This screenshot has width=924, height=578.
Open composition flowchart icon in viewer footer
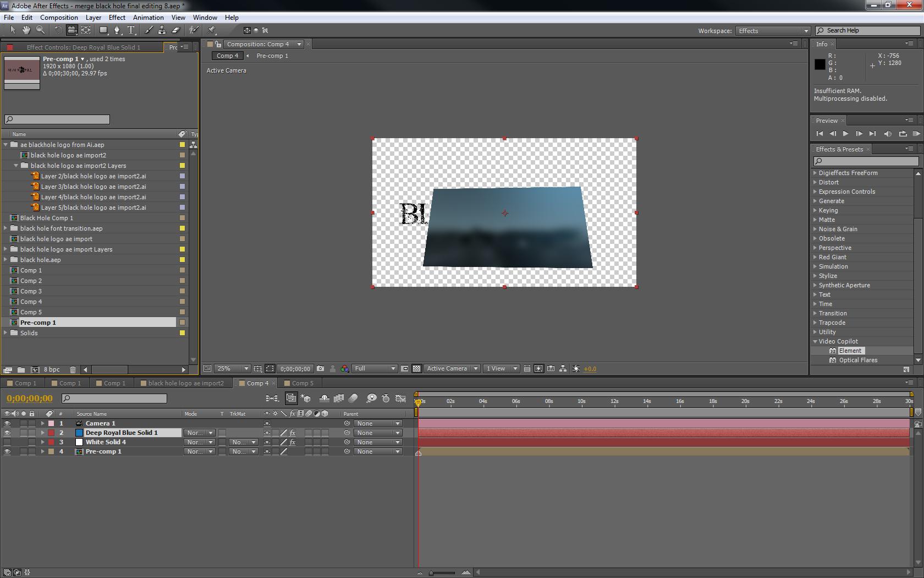point(563,369)
